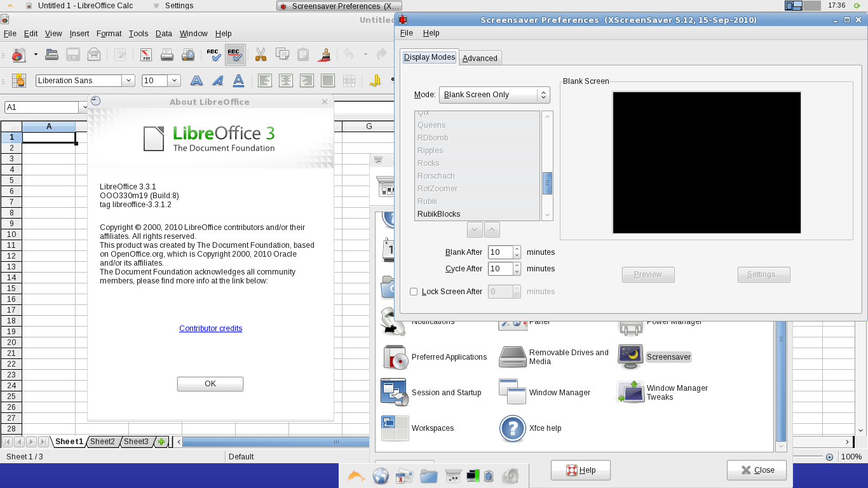Select RubikBlocks in the screensaver list
The width and height of the screenshot is (868, 488).
pos(477,214)
